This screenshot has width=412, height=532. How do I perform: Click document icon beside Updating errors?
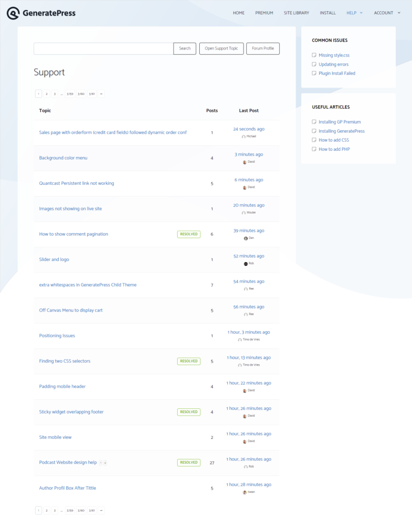pyautogui.click(x=314, y=64)
